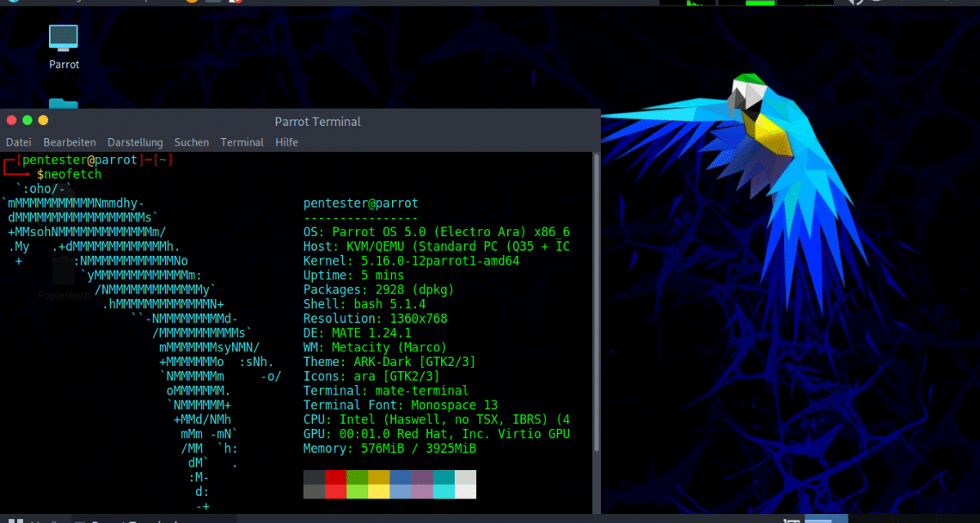Click the Terminal: mate-terminal line
This screenshot has height=523, width=980.
click(385, 391)
